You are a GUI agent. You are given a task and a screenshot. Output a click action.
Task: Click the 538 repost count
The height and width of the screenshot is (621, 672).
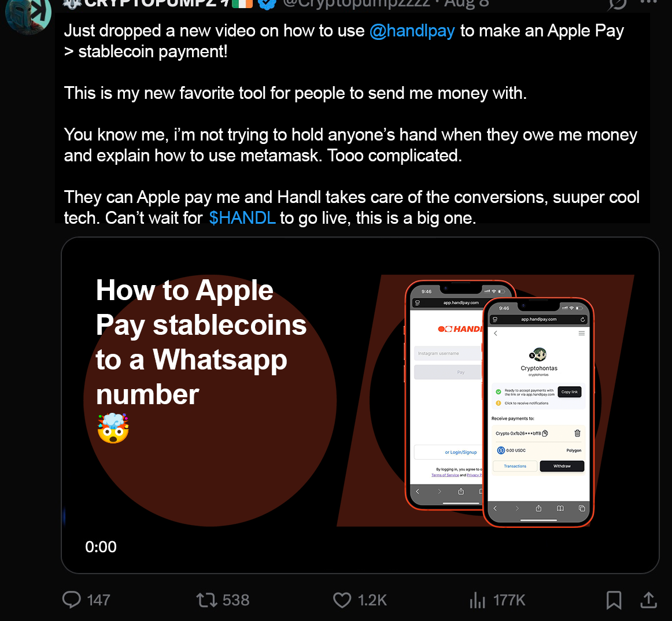coord(236,600)
